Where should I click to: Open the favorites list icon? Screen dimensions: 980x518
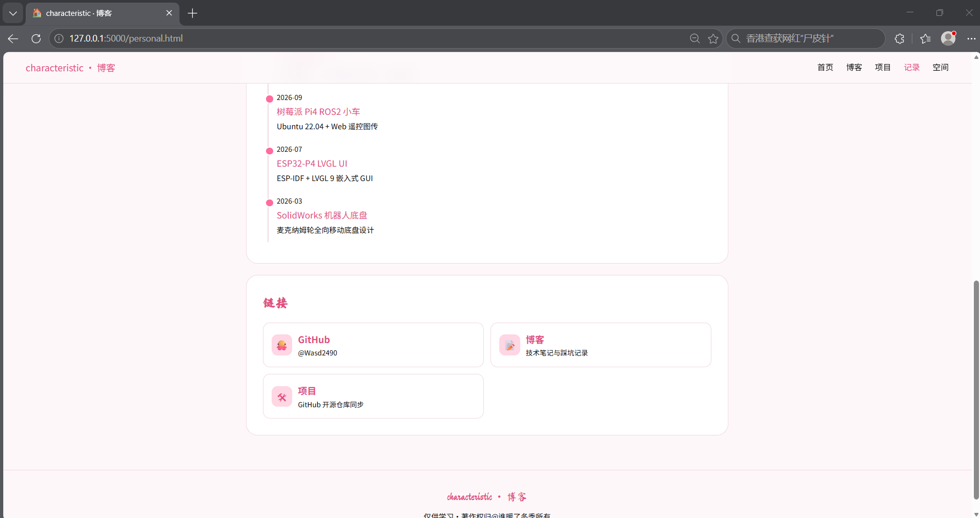pos(925,38)
